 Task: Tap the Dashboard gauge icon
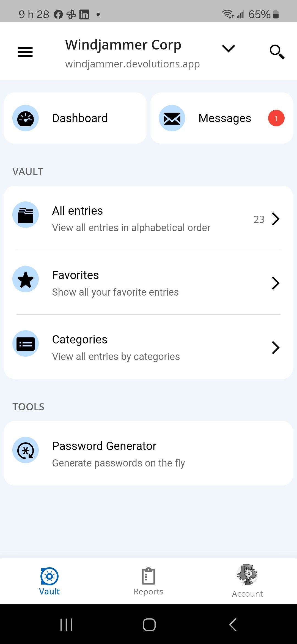26,118
